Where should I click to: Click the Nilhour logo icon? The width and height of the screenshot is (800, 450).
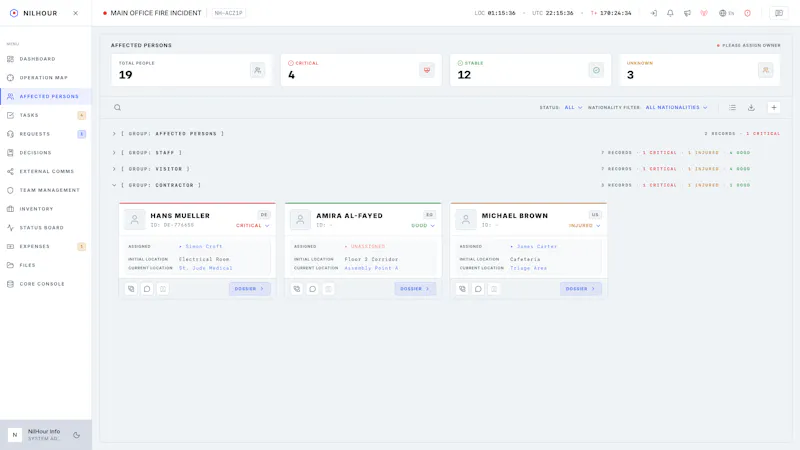coord(14,13)
